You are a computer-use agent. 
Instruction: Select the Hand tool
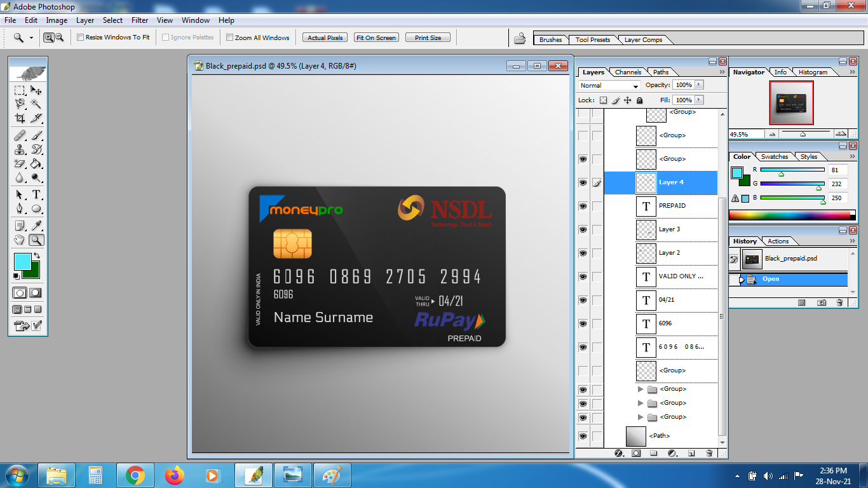(x=20, y=240)
